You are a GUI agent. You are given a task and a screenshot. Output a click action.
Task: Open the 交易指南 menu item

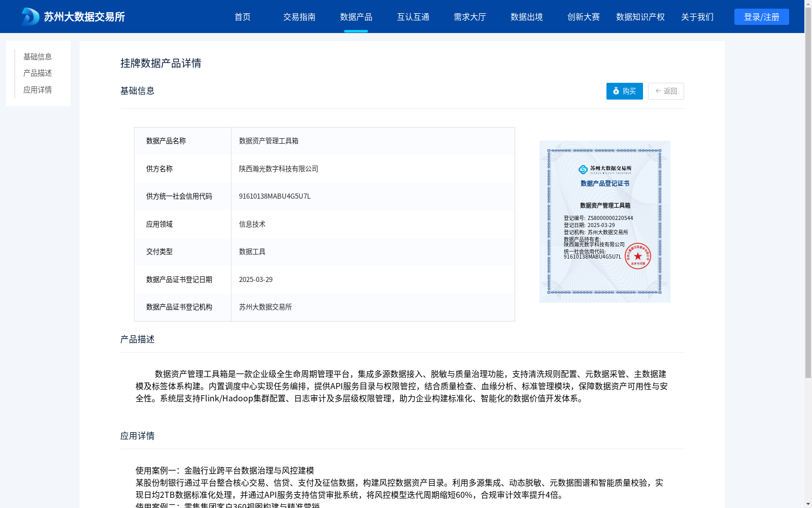click(x=299, y=17)
